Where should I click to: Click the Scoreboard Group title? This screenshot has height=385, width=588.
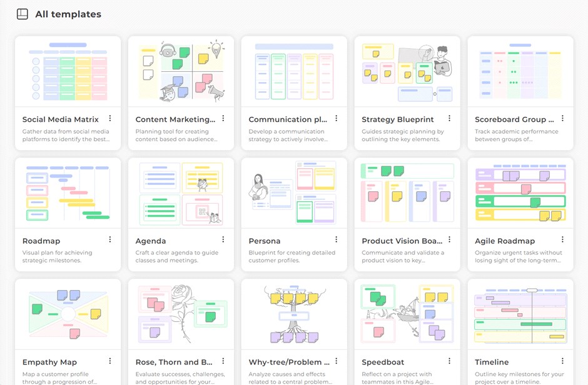coord(514,119)
